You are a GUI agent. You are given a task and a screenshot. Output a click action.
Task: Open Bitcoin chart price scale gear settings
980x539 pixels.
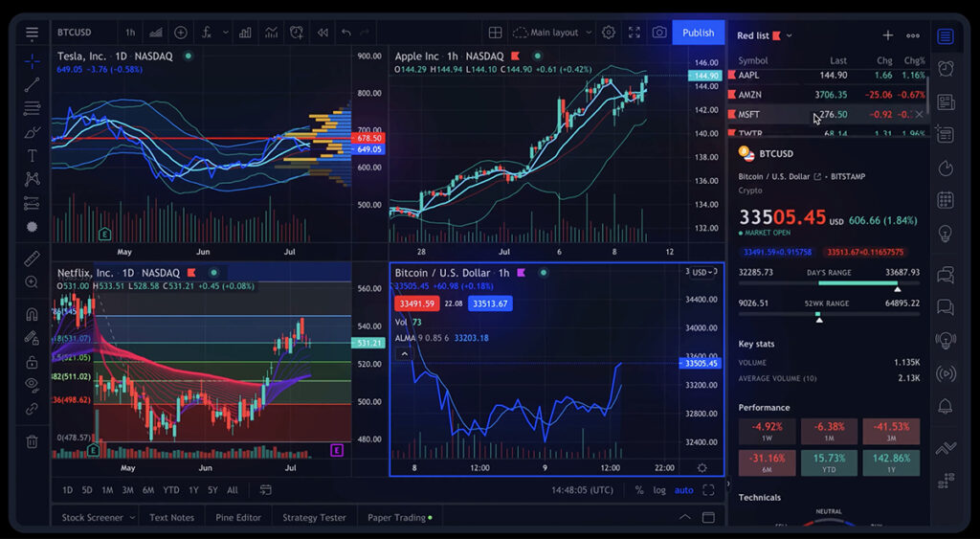(702, 468)
